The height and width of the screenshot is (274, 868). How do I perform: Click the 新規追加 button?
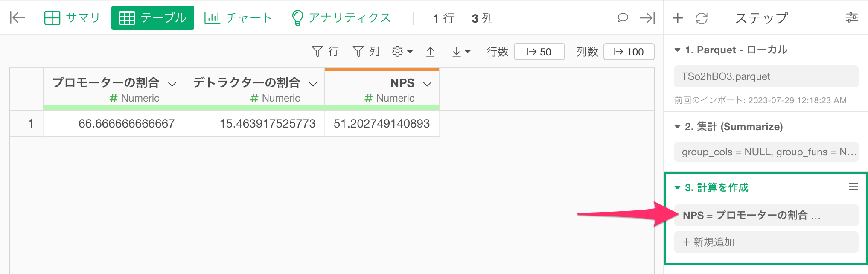(x=766, y=242)
